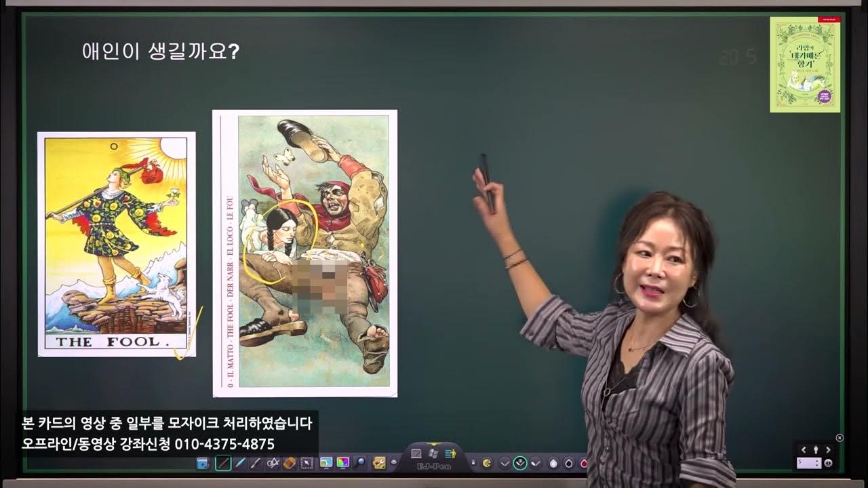Screen dimensions: 868x488
Task: Open the presenter list icon in EJ-Pen hub
Action: click(x=450, y=453)
